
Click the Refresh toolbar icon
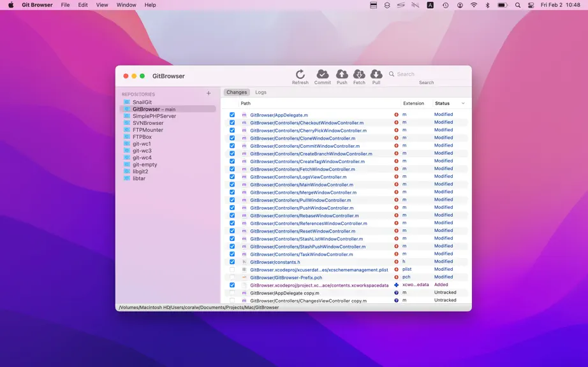point(300,74)
